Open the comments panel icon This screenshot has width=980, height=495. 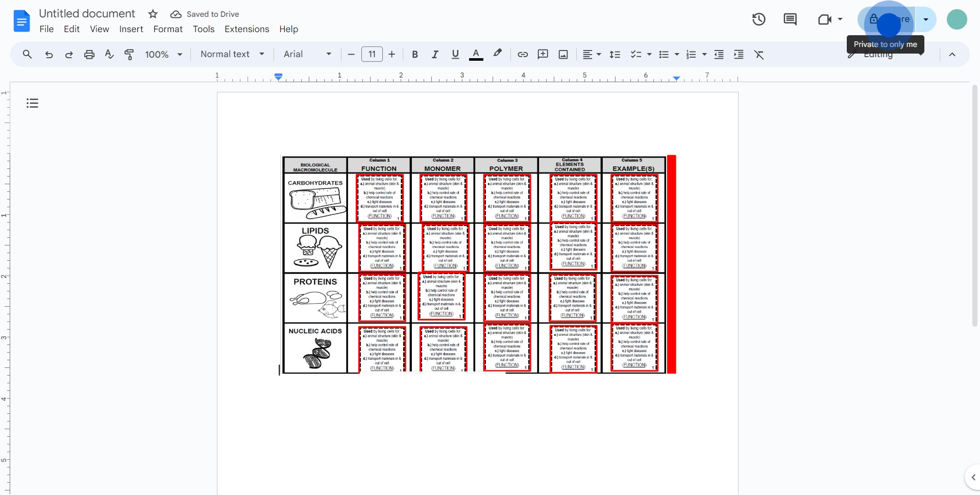pyautogui.click(x=790, y=19)
